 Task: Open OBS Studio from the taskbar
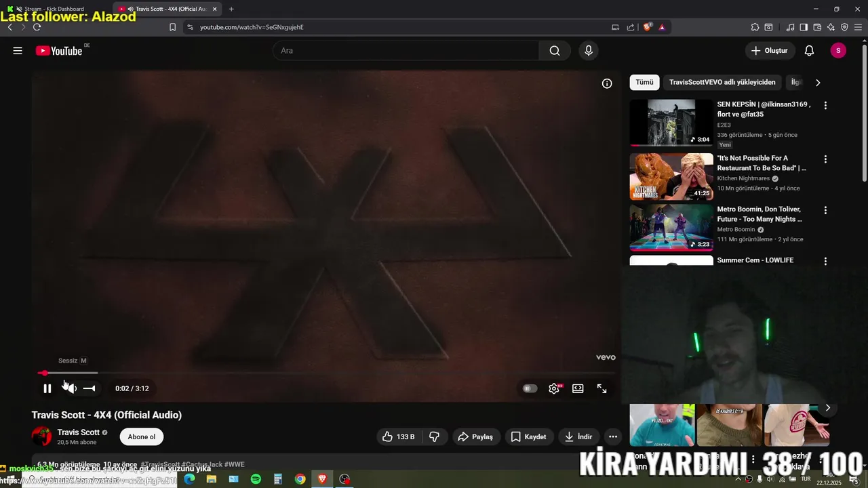point(344,479)
